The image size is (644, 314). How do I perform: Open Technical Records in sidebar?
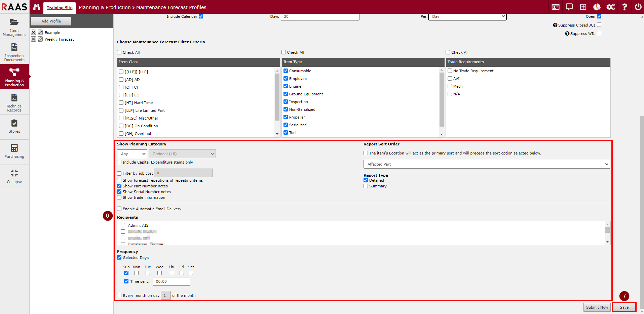[x=14, y=102]
